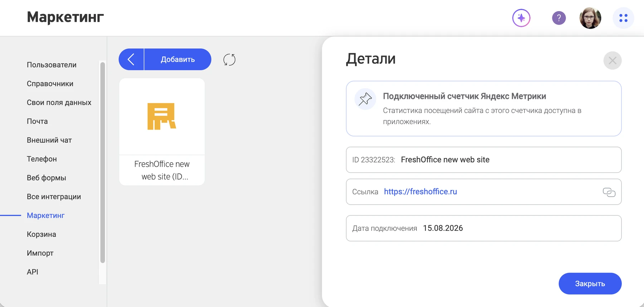Click the ID 23322523 name field
Viewport: 644px width, 307px height.
tap(484, 160)
